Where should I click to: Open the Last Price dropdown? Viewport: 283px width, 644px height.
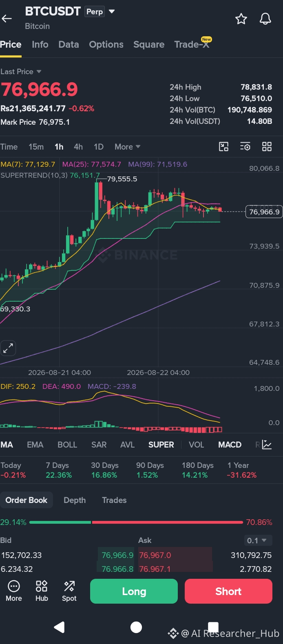(21, 72)
